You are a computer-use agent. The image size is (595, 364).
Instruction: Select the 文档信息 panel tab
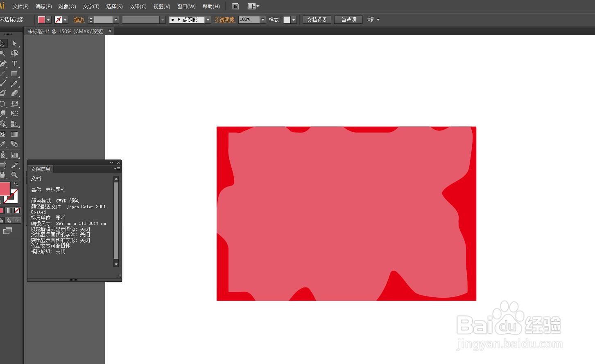tap(40, 169)
